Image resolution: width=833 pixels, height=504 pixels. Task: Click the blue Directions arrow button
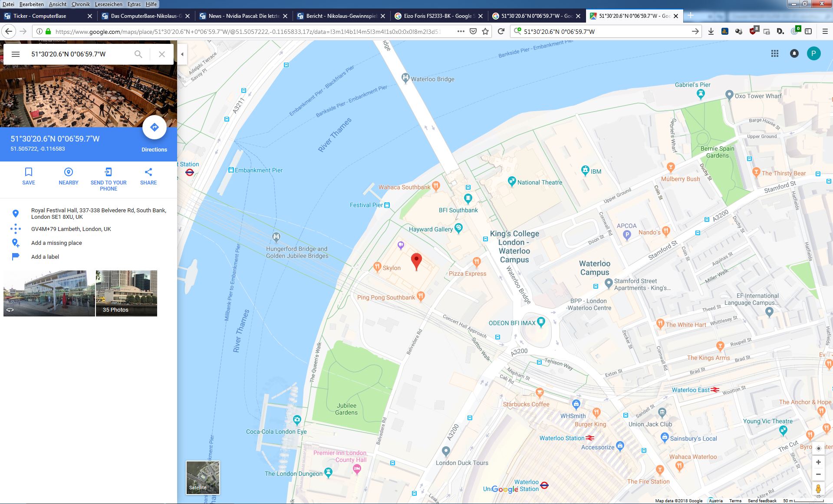(155, 127)
